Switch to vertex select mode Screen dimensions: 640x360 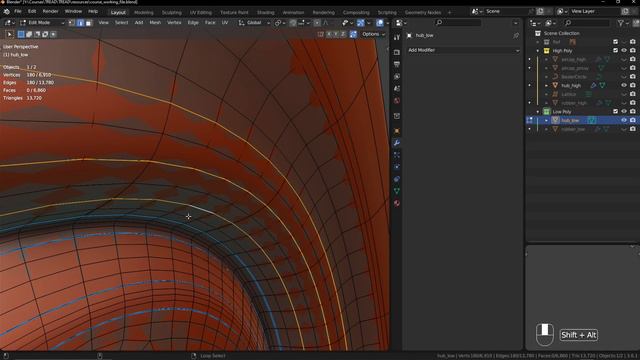(x=72, y=23)
